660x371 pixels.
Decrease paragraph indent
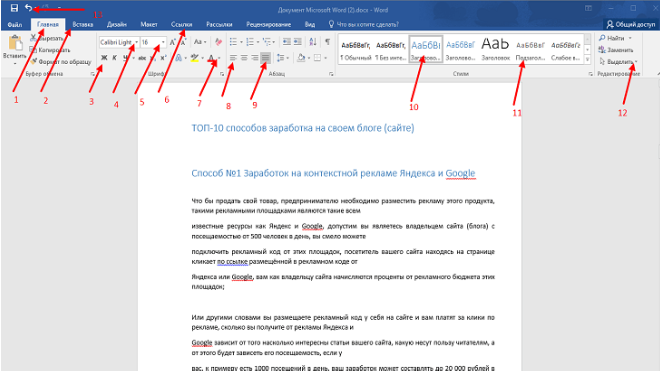(x=287, y=42)
